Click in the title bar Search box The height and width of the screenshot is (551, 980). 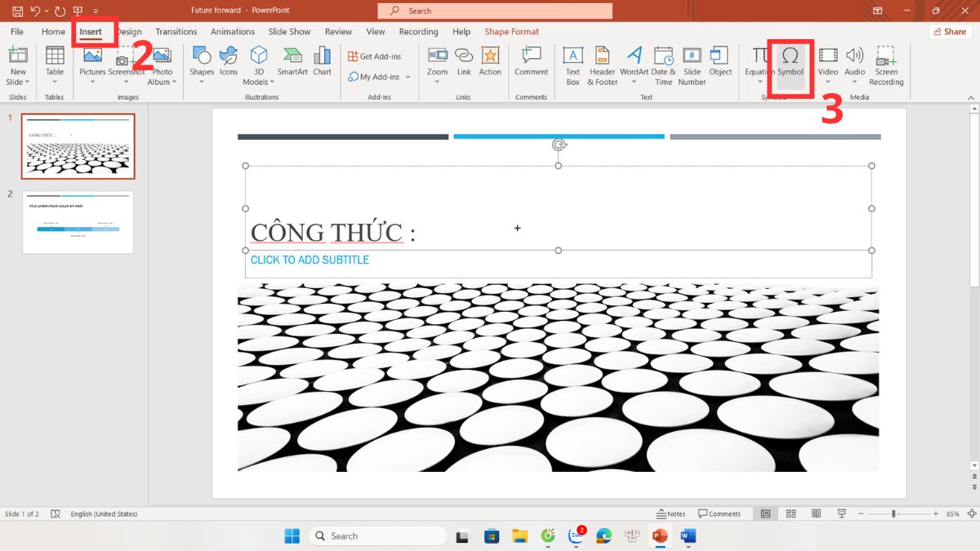point(495,11)
